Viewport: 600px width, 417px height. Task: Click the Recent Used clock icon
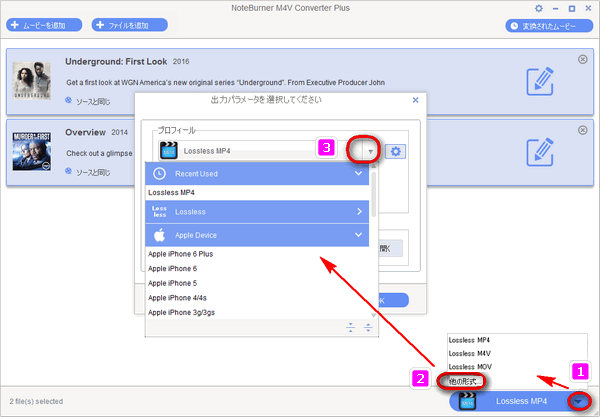tap(159, 174)
